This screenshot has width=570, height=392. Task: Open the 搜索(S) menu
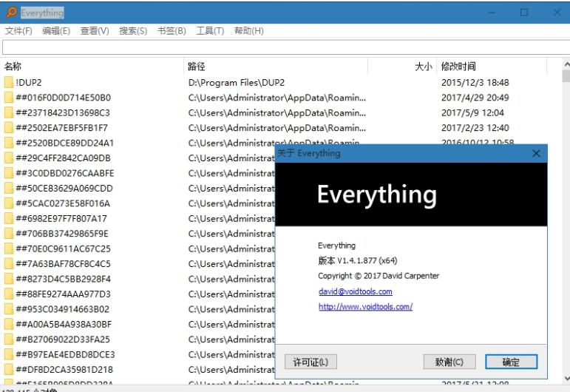[133, 31]
